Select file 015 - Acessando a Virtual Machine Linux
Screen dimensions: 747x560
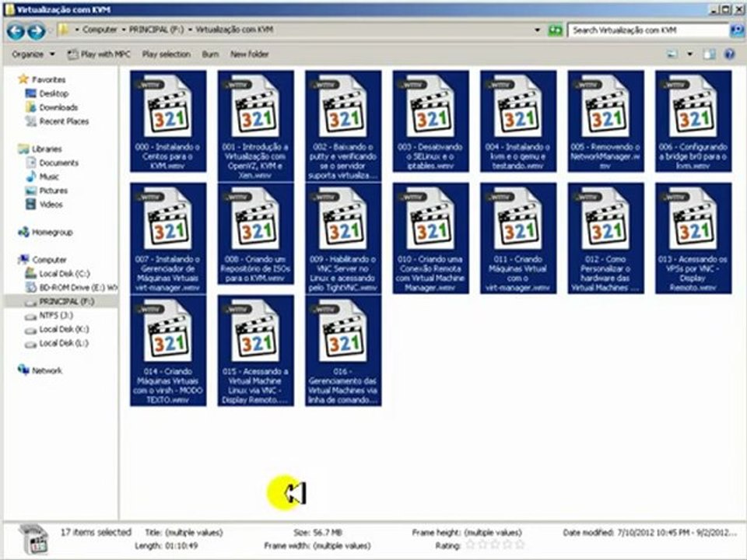tap(255, 351)
